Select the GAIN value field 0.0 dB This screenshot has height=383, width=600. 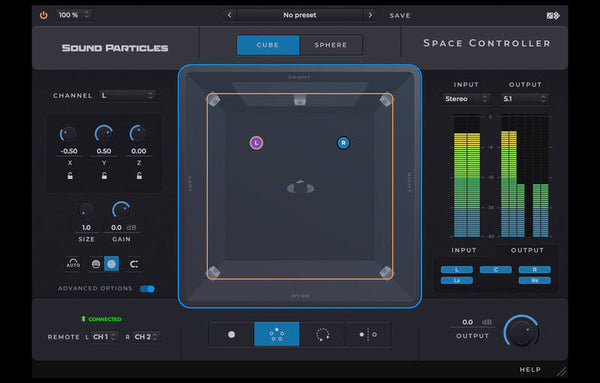click(123, 228)
